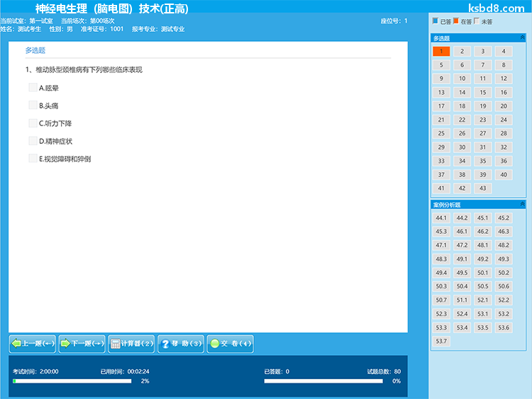This screenshot has height=399, width=532.
Task: Jump to question 43
Action: point(483,188)
